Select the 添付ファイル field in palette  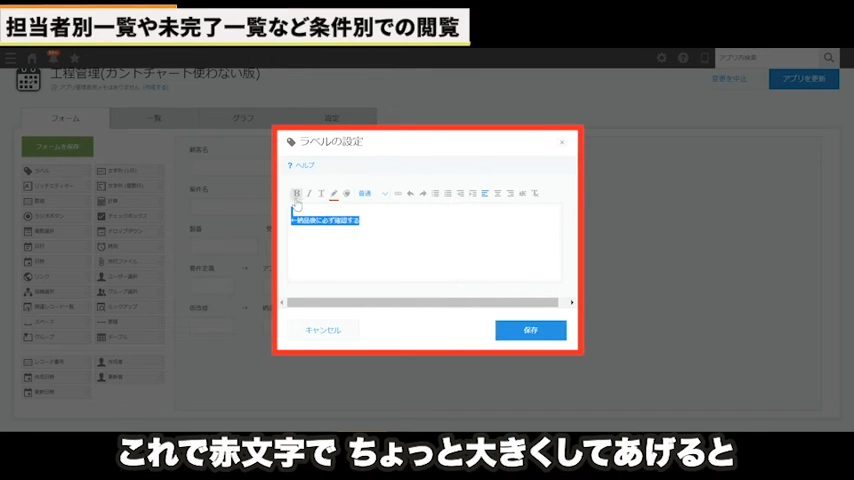[130, 262]
